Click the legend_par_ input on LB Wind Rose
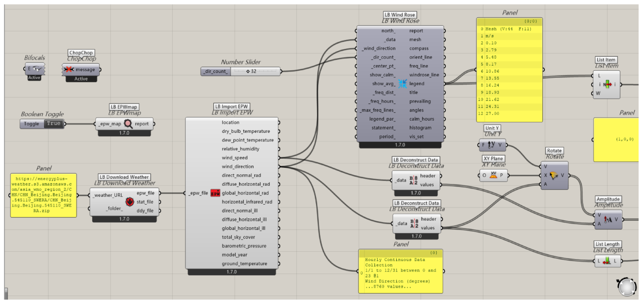644x304 pixels. click(x=382, y=119)
